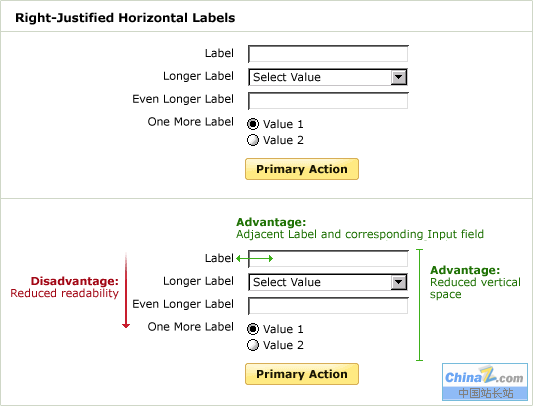533x406 pixels.
Task: Click the bottom Primary Action button
Action: click(x=302, y=374)
